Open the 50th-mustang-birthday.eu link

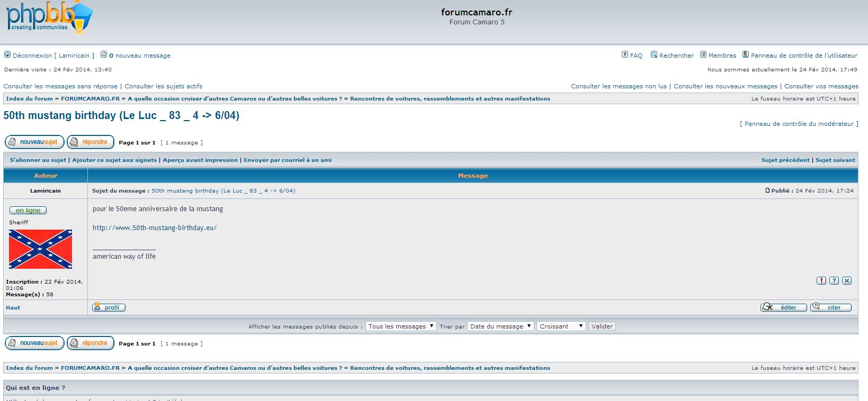point(155,228)
